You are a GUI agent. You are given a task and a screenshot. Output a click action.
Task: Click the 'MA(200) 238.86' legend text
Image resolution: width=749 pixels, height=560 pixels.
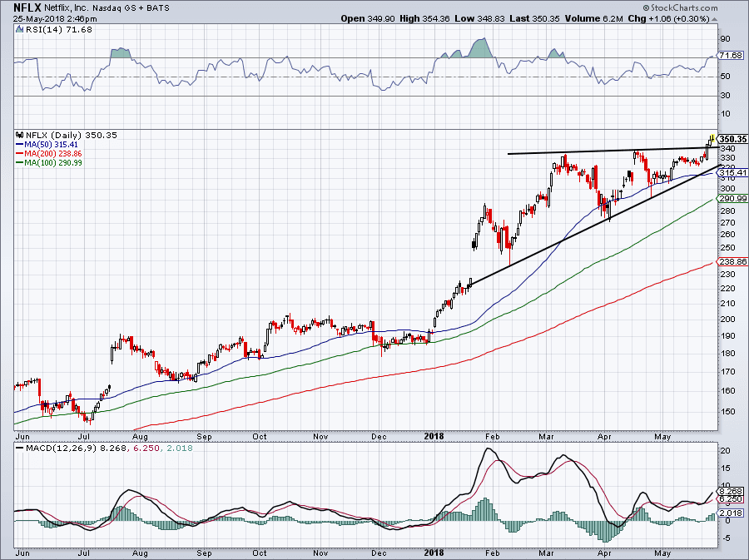click(x=53, y=154)
